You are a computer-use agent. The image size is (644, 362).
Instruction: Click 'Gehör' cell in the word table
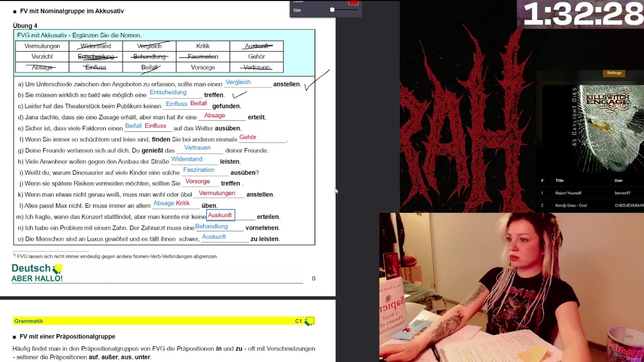click(x=257, y=57)
